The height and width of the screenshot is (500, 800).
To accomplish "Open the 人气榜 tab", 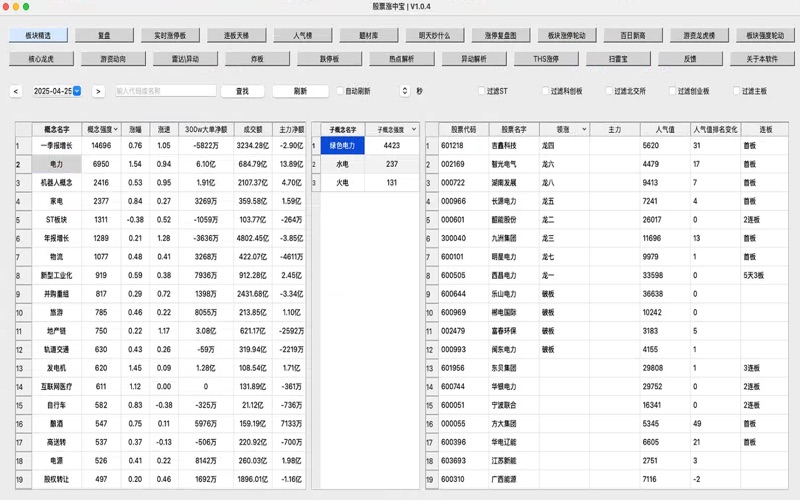I will 303,34.
